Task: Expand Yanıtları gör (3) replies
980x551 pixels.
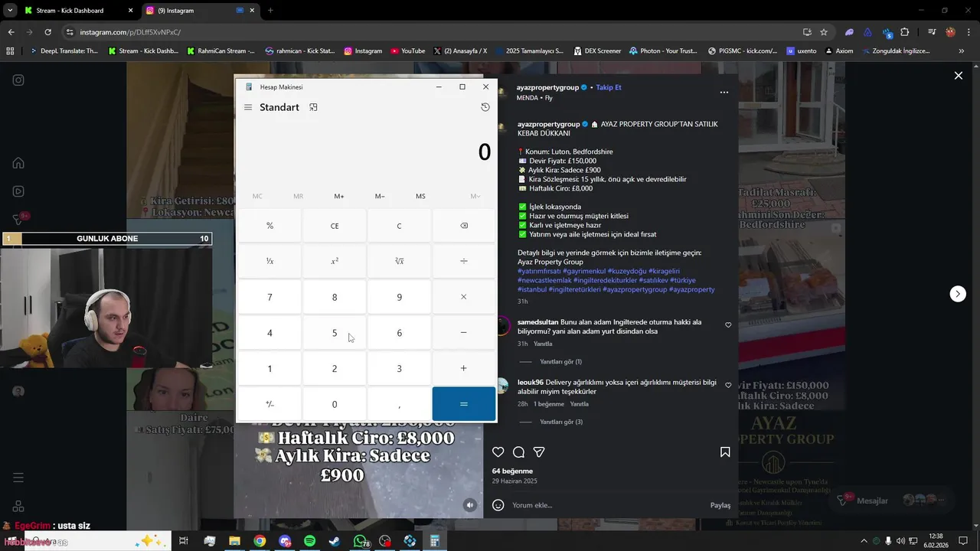Action: [561, 422]
